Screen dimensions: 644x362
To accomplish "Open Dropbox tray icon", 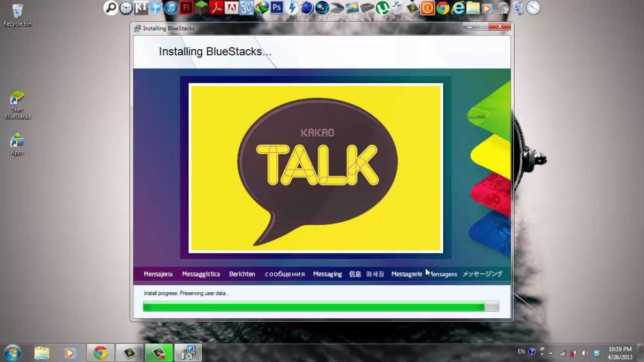I will click(x=596, y=353).
